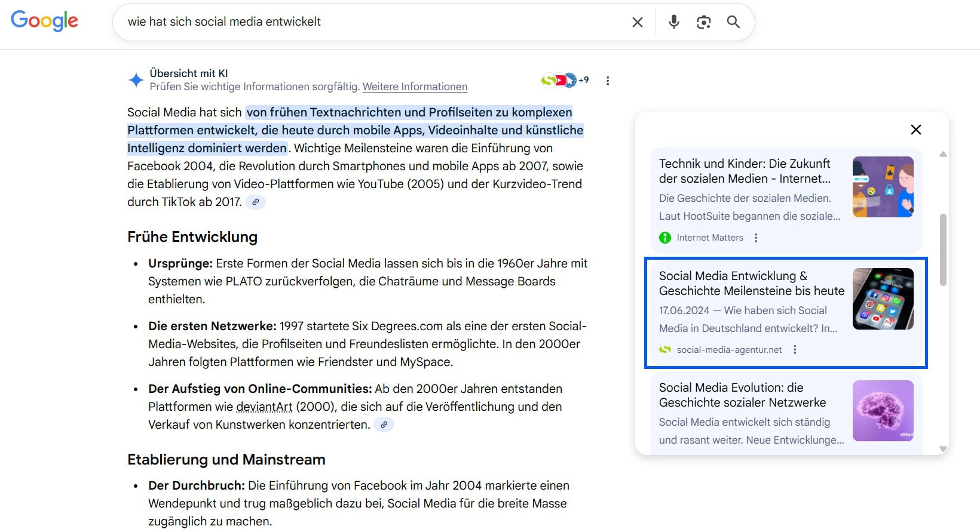Screen dimensions: 980x532
Task: Close the sources side panel
Action: pyautogui.click(x=915, y=130)
